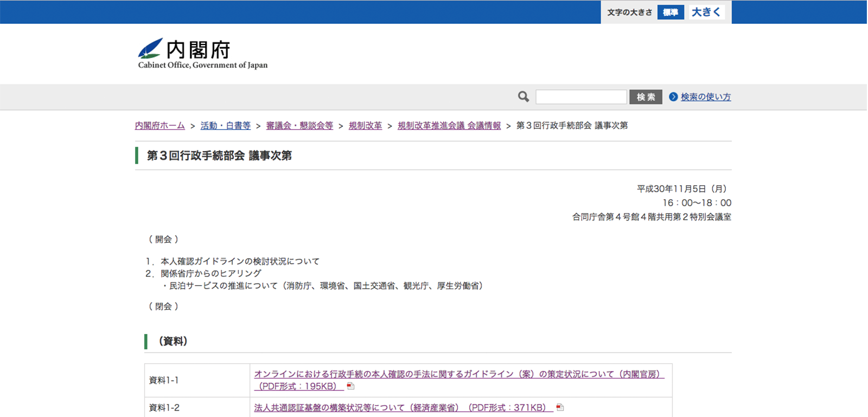Click the magnifying glass search icon
The width and height of the screenshot is (868, 417).
pos(524,97)
